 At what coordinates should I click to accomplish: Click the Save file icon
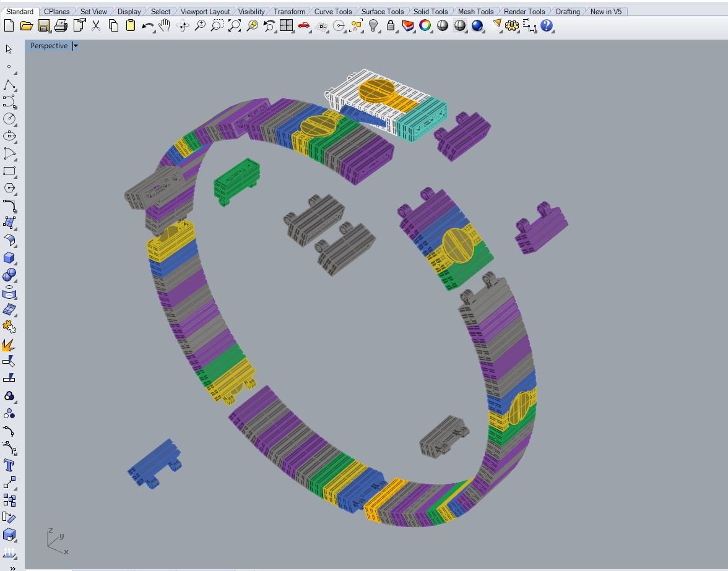[x=43, y=25]
